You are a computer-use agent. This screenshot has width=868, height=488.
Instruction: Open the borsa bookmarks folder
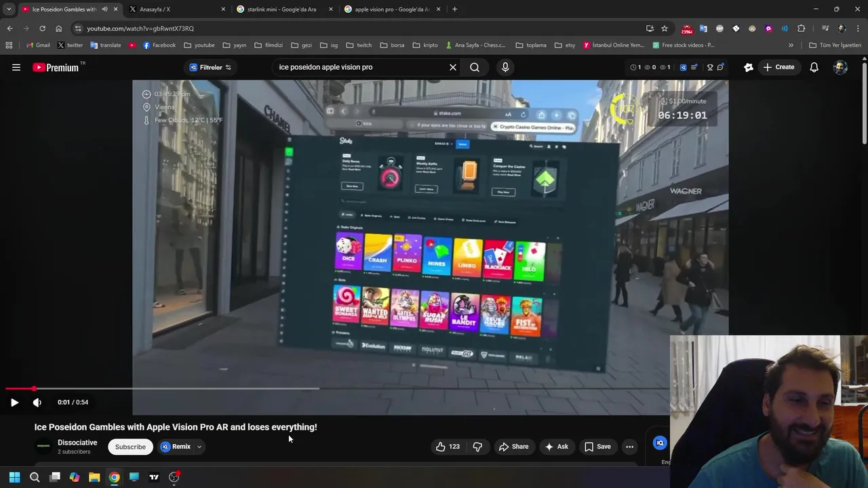393,45
